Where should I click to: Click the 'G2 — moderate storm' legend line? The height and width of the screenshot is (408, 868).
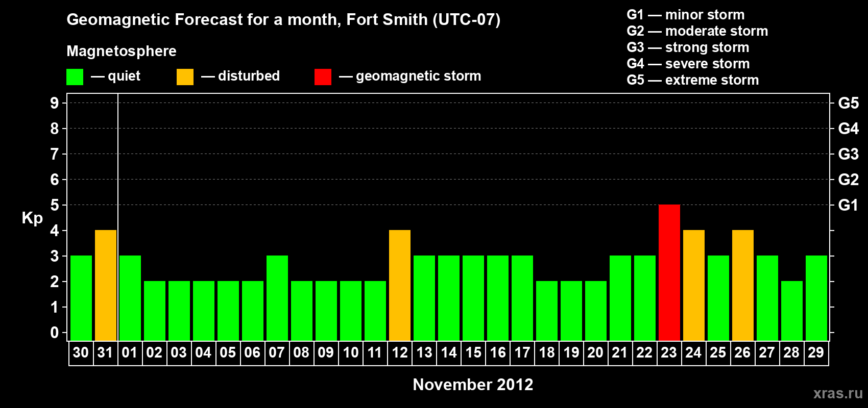(x=697, y=31)
